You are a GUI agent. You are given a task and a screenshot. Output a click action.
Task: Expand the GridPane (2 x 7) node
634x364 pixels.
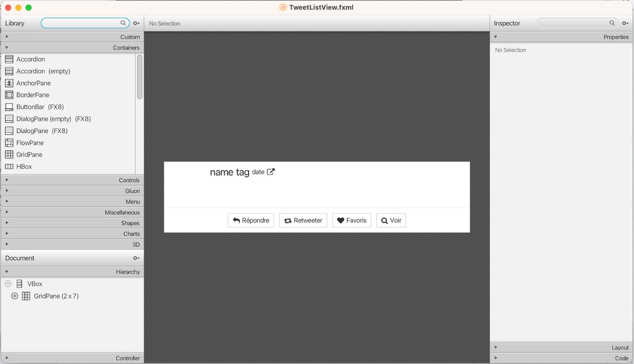14,296
